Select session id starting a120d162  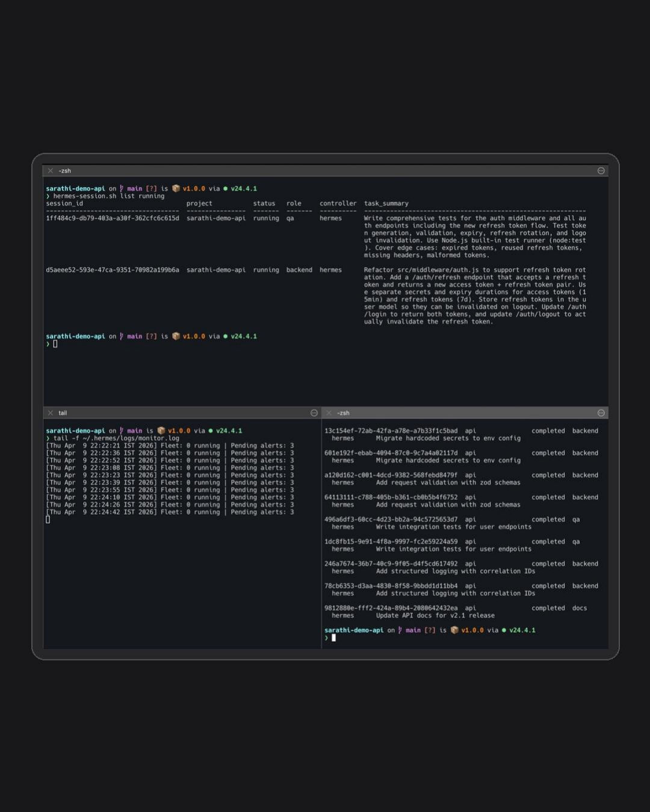click(x=391, y=475)
